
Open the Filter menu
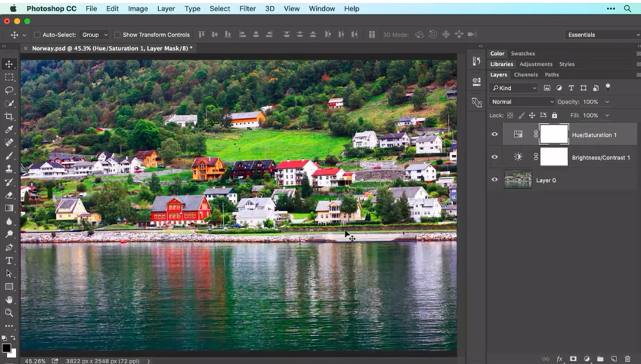[x=247, y=9]
